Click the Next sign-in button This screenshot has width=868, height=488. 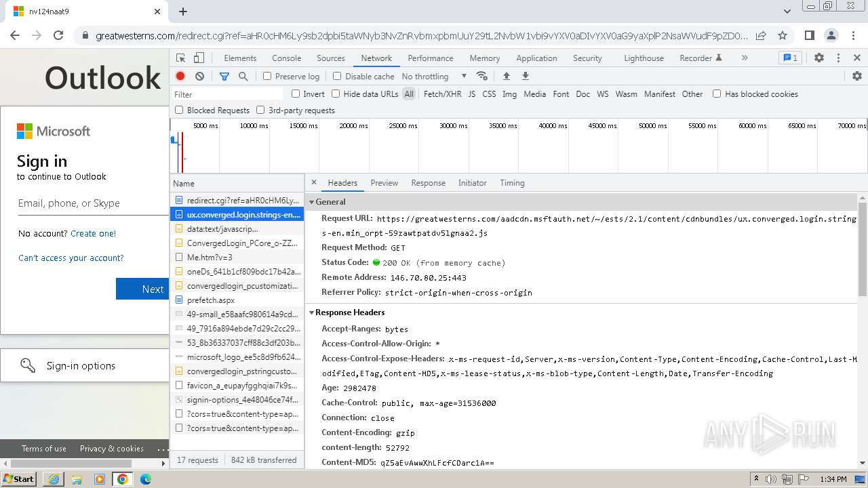point(142,289)
